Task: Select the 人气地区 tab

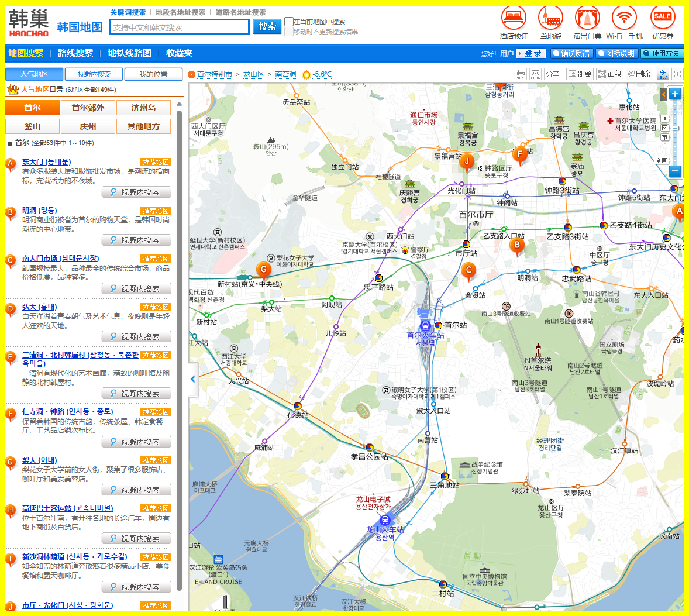Action: pos(35,74)
